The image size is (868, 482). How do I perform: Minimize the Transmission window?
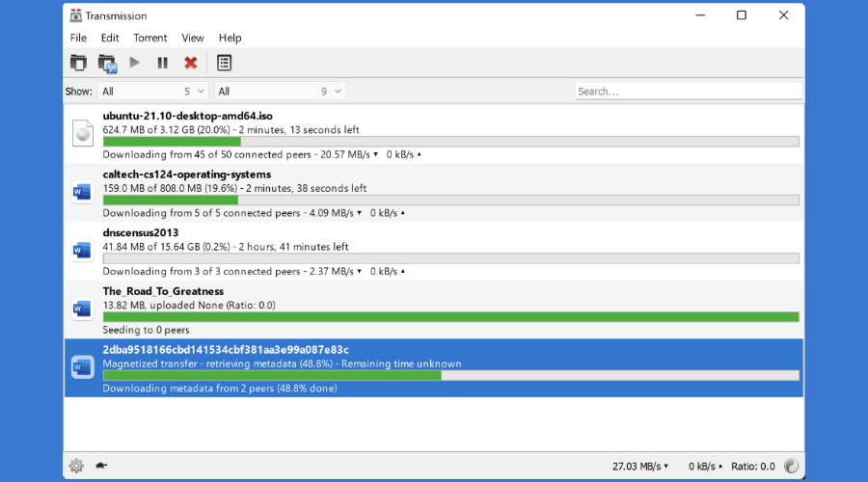(x=700, y=15)
